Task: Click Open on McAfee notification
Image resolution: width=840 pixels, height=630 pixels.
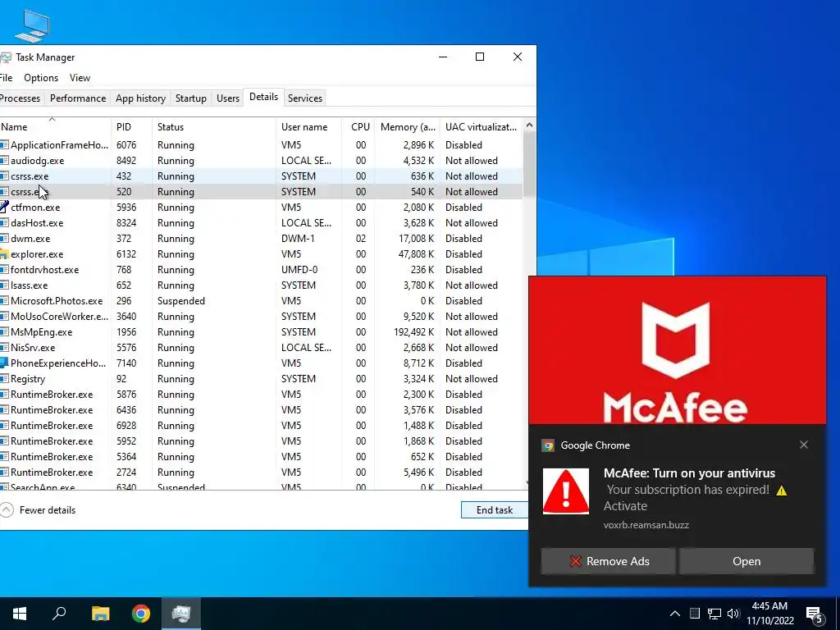Action: coord(746,561)
